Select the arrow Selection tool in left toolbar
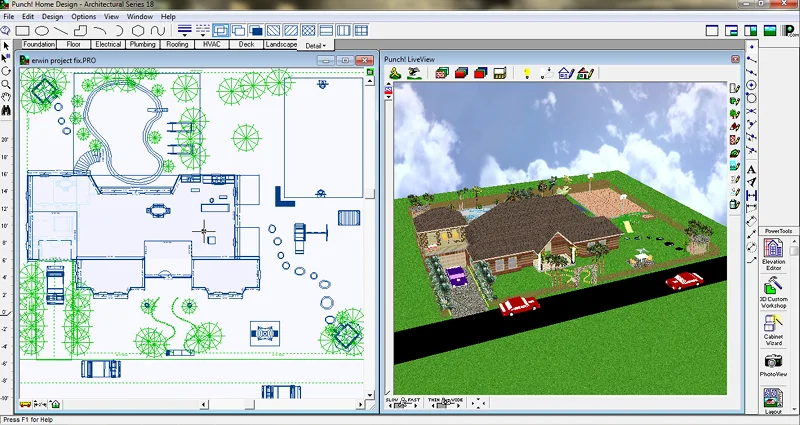This screenshot has height=425, width=800. click(6, 46)
